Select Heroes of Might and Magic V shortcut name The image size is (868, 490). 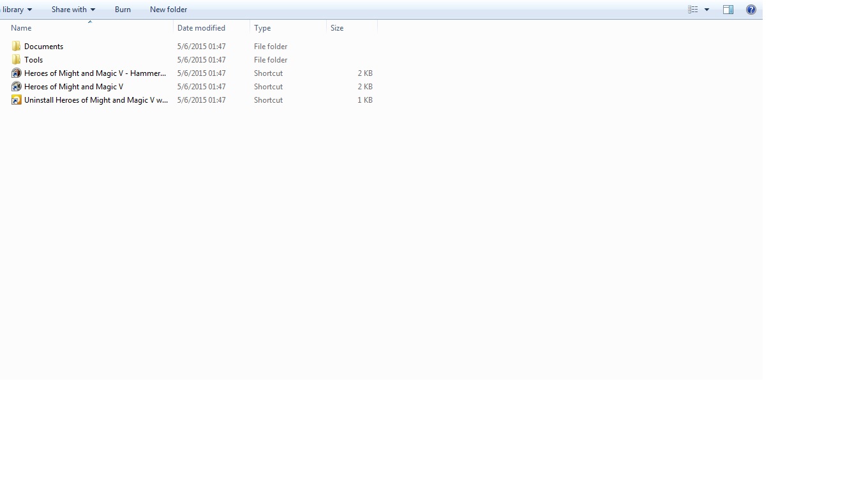coord(73,87)
